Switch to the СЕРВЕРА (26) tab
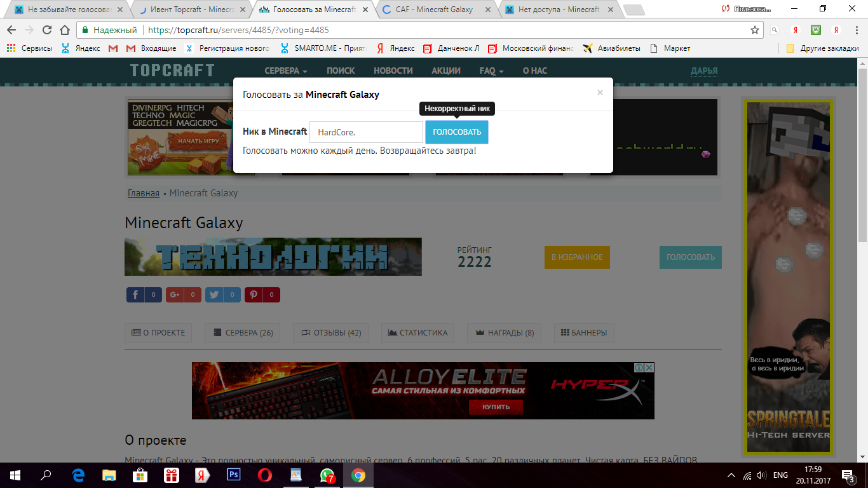Image resolution: width=868 pixels, height=488 pixels. tap(243, 332)
